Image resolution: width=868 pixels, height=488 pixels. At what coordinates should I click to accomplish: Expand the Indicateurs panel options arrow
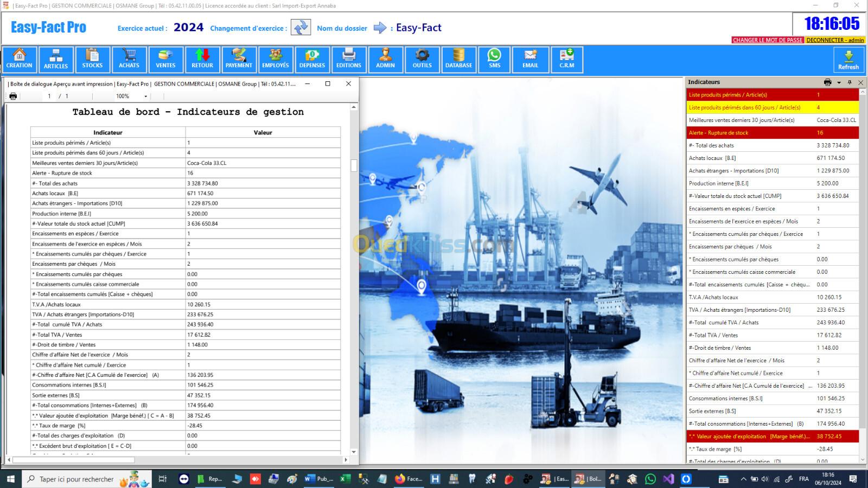point(839,82)
